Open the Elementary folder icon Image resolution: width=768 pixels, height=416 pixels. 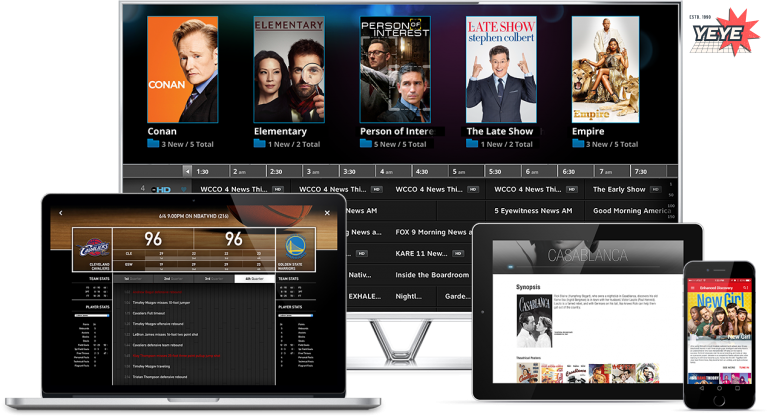(x=259, y=144)
